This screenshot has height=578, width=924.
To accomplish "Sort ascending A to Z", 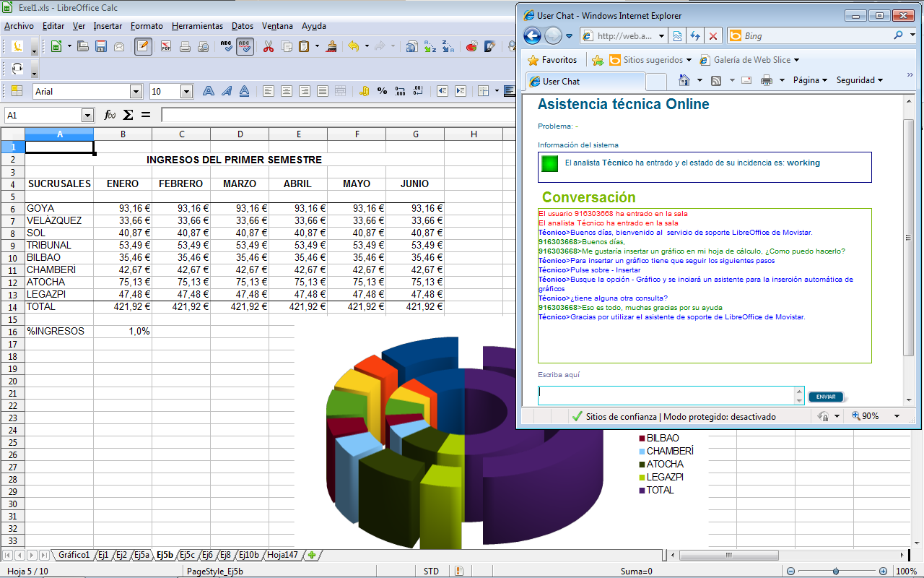I will tap(430, 47).
